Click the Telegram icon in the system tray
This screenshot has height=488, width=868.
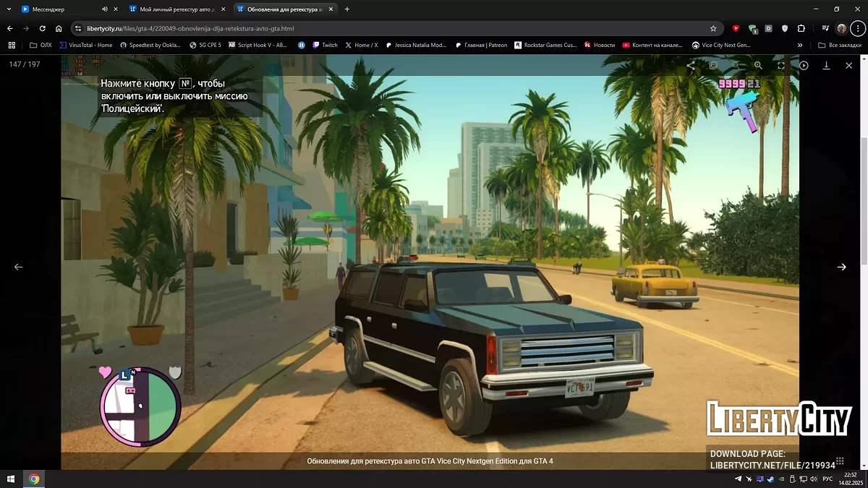(739, 479)
